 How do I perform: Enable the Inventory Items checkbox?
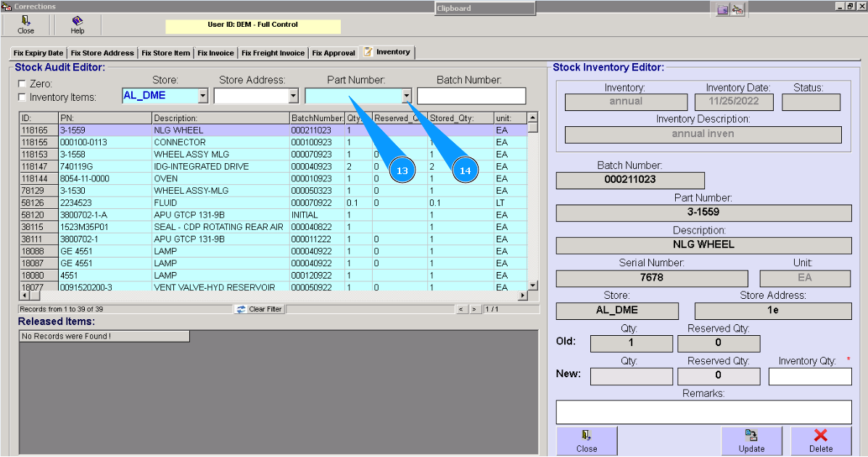pyautogui.click(x=22, y=97)
